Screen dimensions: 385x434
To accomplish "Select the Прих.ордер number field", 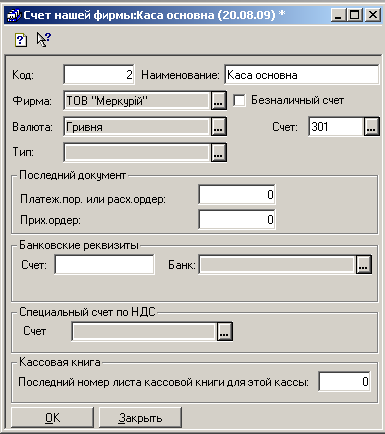I will (237, 219).
